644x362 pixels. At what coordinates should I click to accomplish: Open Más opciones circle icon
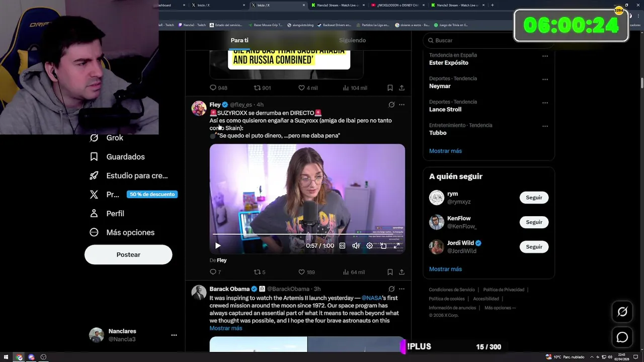coord(94,232)
